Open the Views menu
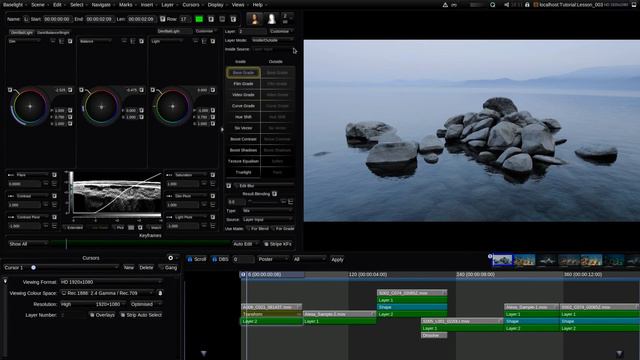Viewport: 640px width, 360px height. click(x=238, y=5)
